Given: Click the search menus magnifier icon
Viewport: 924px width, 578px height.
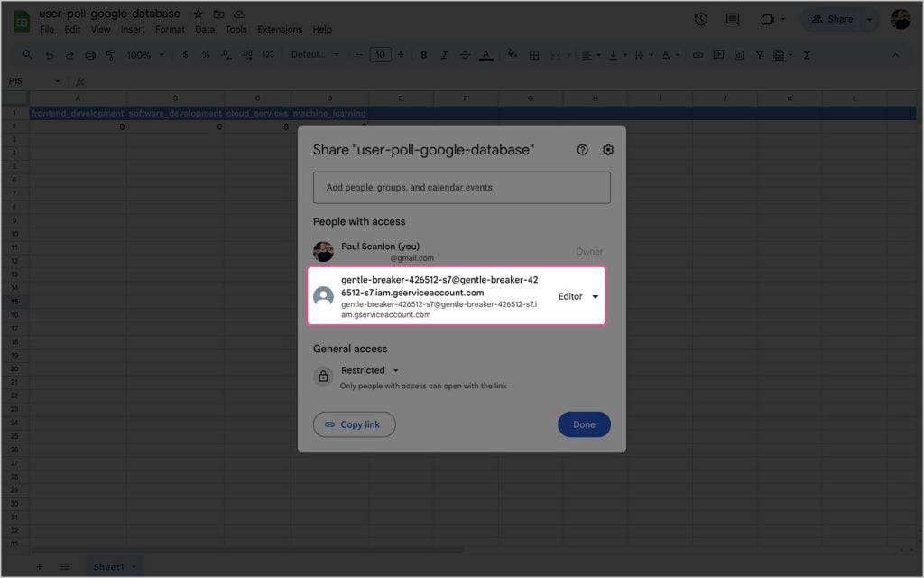Looking at the screenshot, I should (x=27, y=55).
